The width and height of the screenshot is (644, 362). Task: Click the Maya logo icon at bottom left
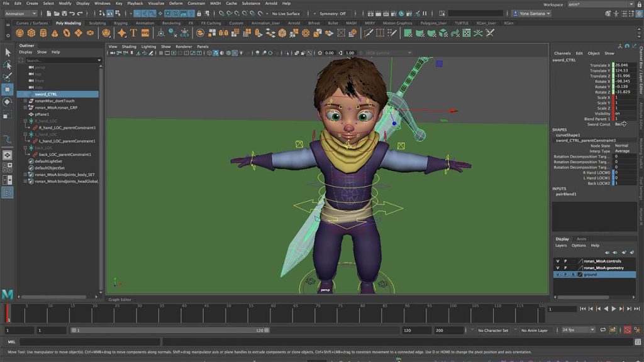[8, 294]
